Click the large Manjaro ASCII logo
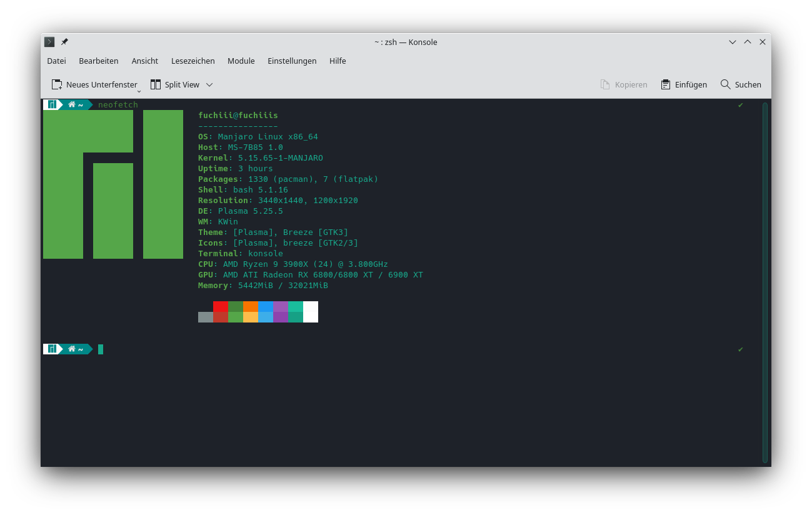812x515 pixels. pyautogui.click(x=113, y=184)
